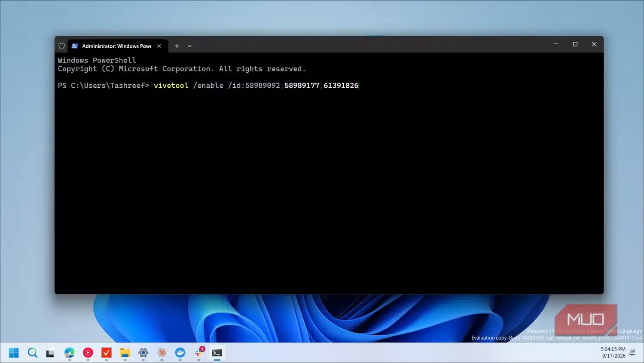Open a new Terminal tab
Viewport: 644px width, 363px height.
point(177,46)
